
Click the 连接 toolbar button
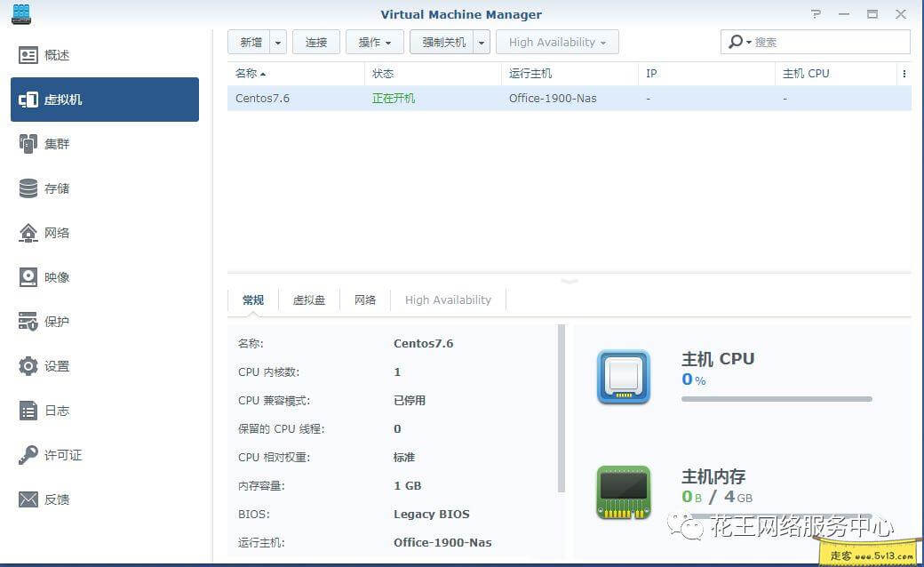316,42
